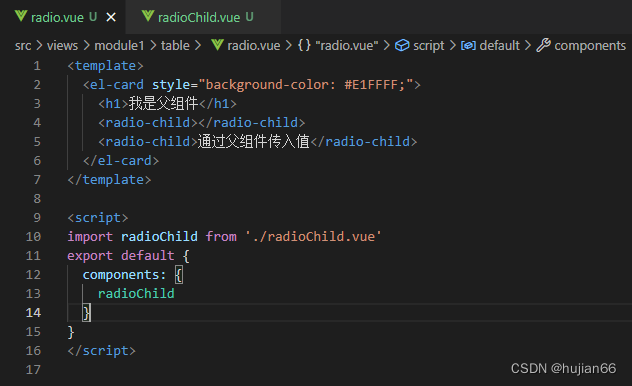Viewport: 632px width, 386px height.
Task: Click line number 1 in gutter
Action: (37, 66)
